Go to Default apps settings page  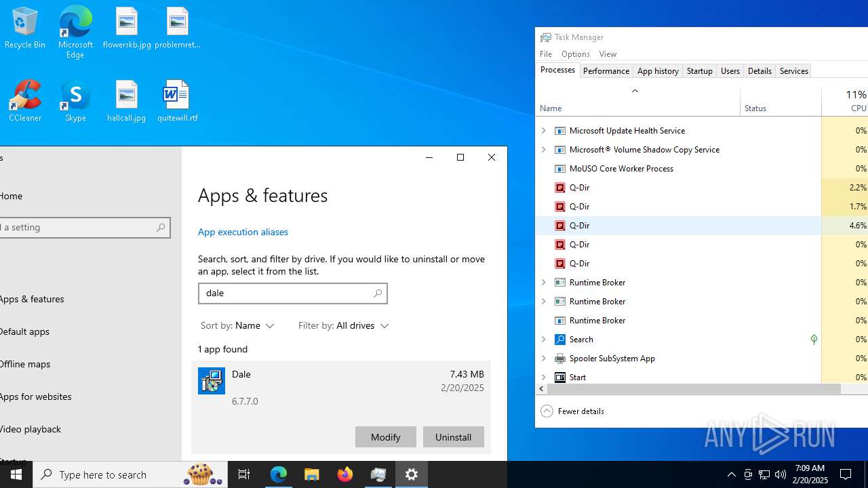(x=24, y=331)
